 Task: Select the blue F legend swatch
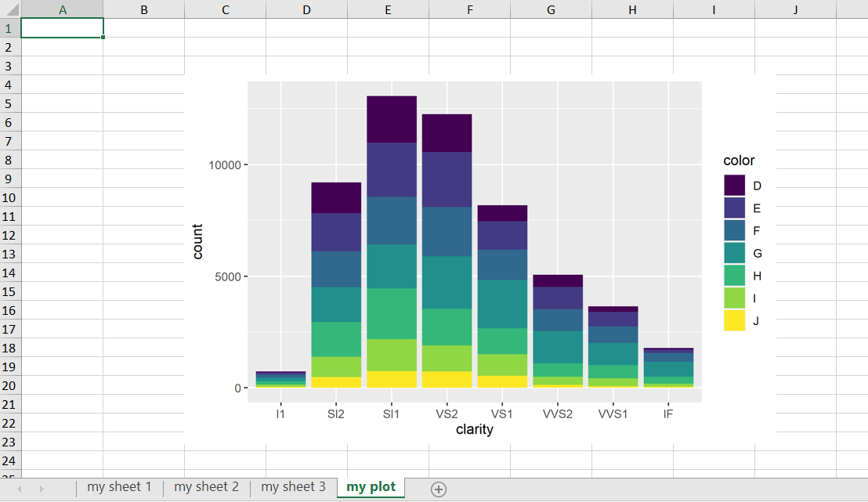pos(733,231)
